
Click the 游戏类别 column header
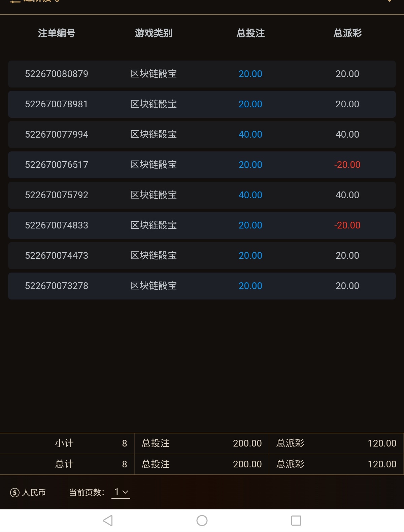click(x=154, y=33)
